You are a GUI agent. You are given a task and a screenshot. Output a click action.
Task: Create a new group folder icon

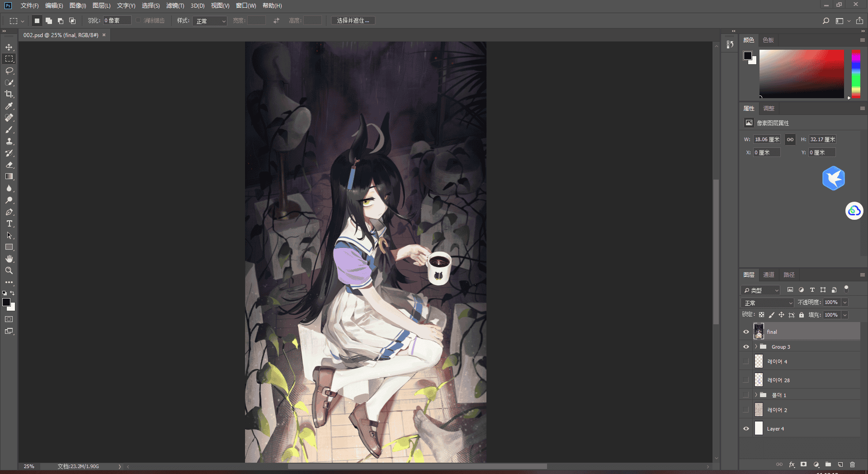828,465
